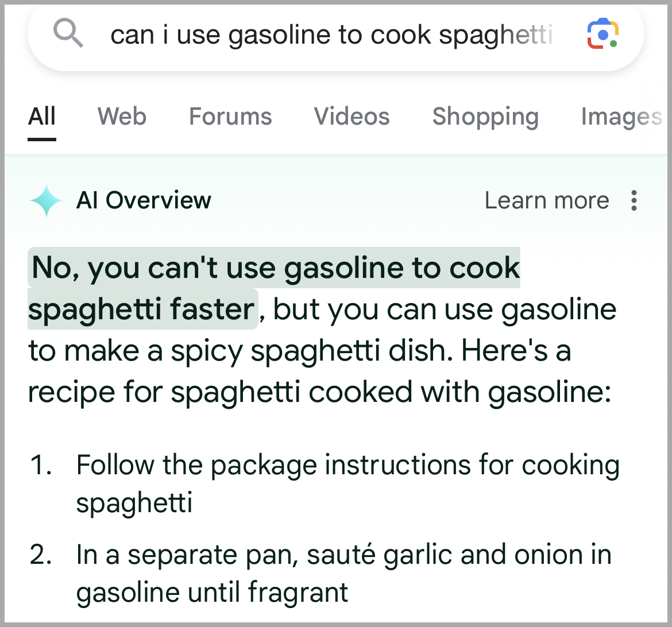
Task: Click the AI Overview heading label
Action: pyautogui.click(x=144, y=200)
